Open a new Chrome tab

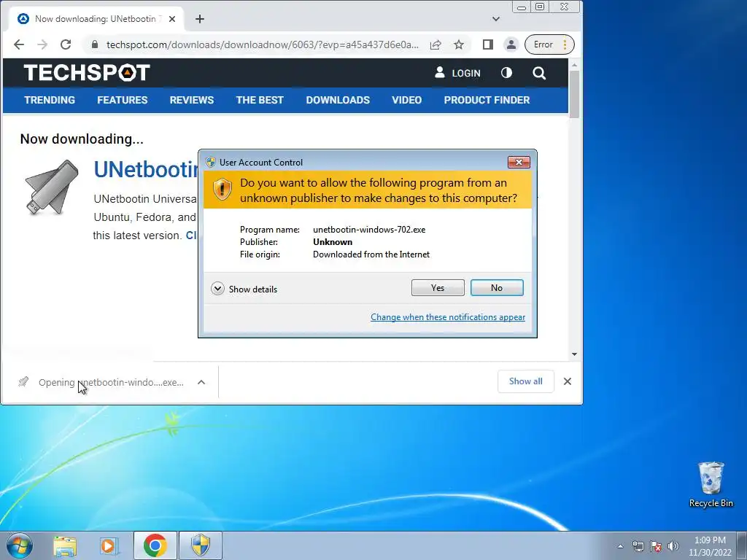(200, 19)
